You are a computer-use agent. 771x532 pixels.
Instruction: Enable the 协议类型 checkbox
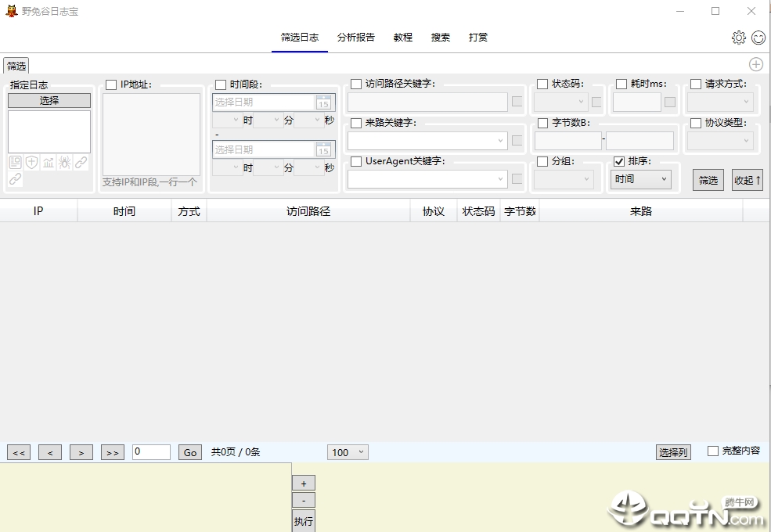(696, 123)
